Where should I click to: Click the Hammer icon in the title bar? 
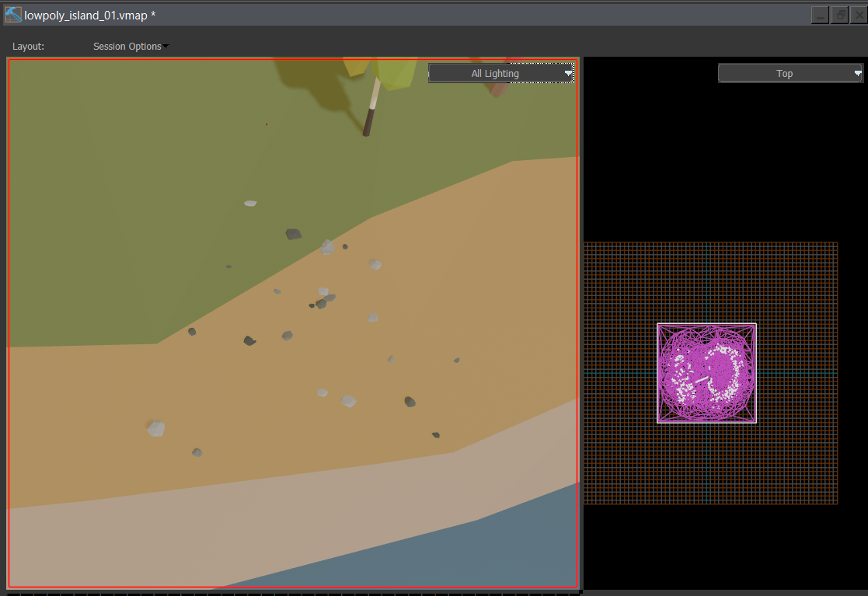12,14
